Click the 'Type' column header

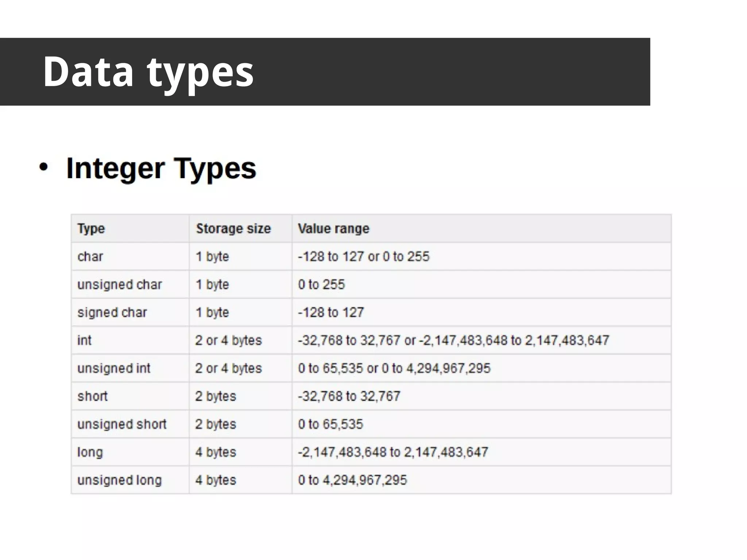pos(91,229)
